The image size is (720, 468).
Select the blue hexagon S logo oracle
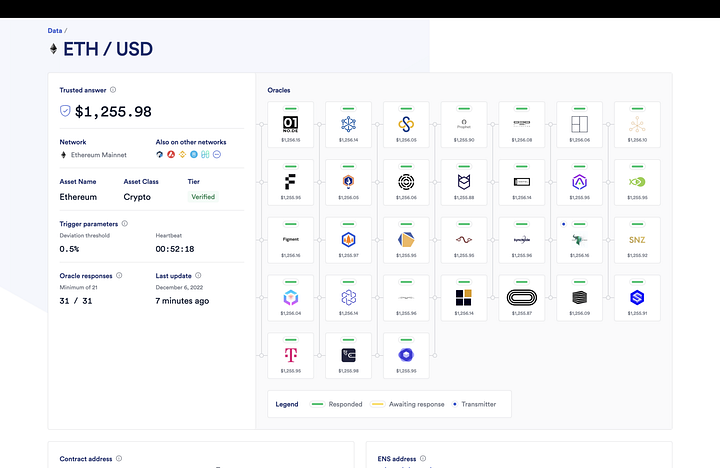click(x=637, y=298)
